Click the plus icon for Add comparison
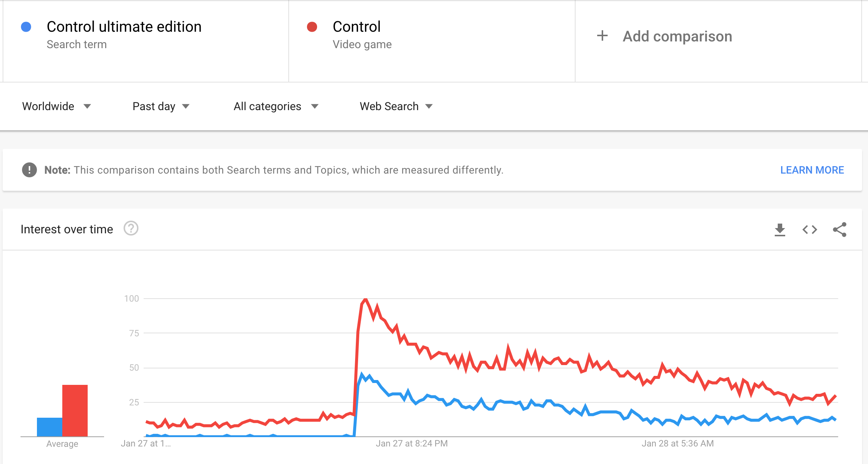868x464 pixels. coord(602,36)
